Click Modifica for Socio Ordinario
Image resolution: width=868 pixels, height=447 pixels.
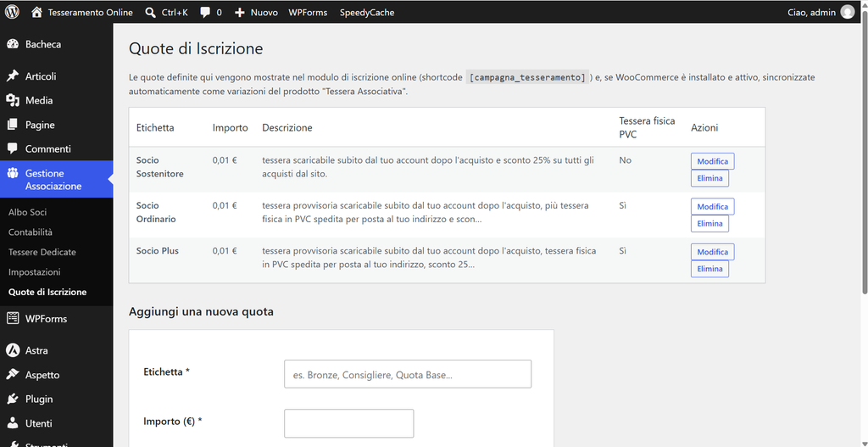point(712,207)
